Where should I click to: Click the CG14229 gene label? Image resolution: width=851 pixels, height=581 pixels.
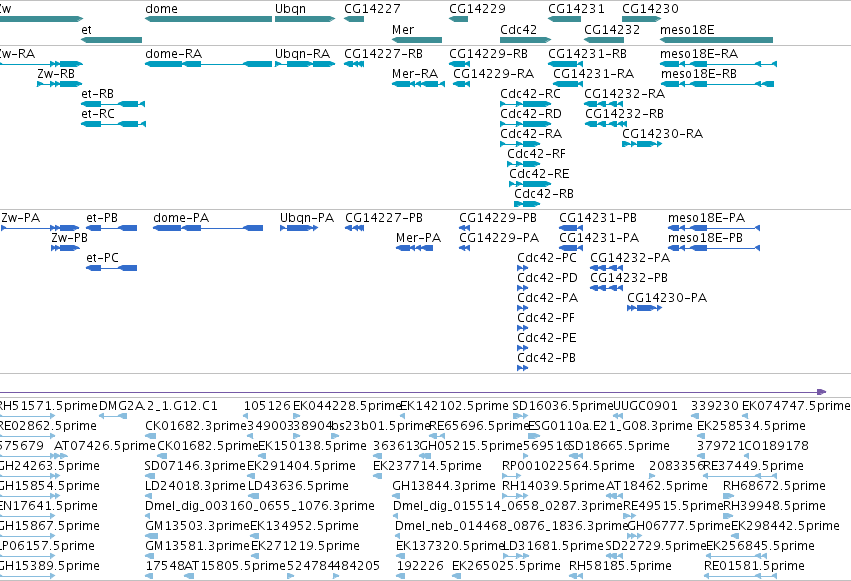pyautogui.click(x=477, y=9)
